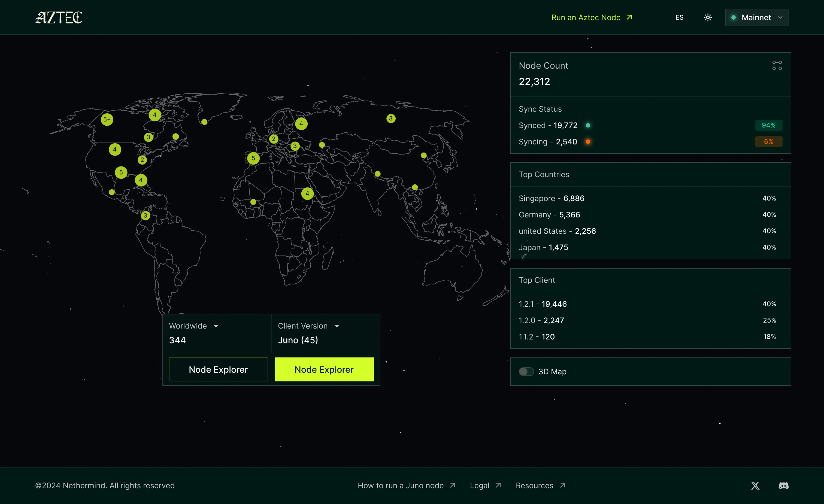Open How to run a Juno node link
This screenshot has height=504, width=824.
coord(406,485)
